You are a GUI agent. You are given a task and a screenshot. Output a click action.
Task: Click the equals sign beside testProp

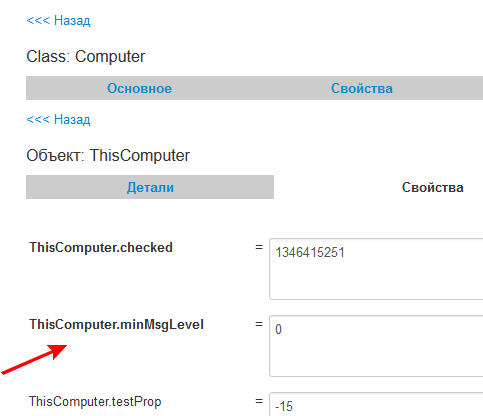(259, 401)
